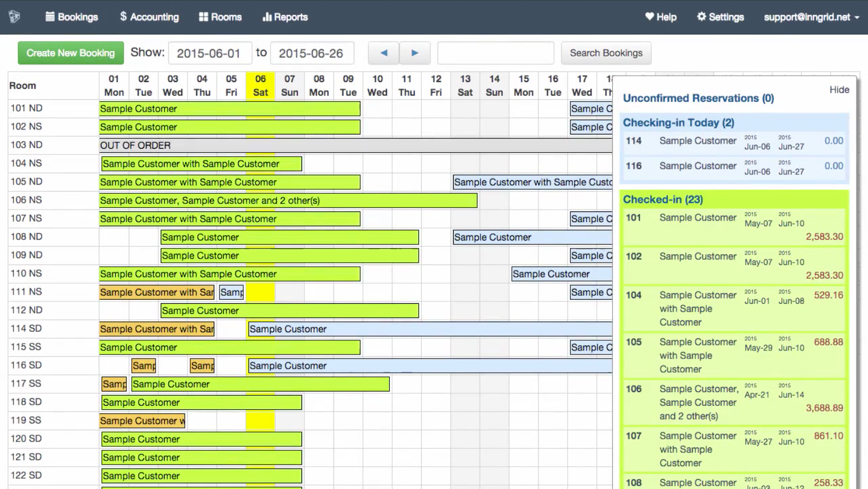The image size is (868, 489).
Task: Open the start date picker showing 2015-06-01
Action: click(209, 53)
